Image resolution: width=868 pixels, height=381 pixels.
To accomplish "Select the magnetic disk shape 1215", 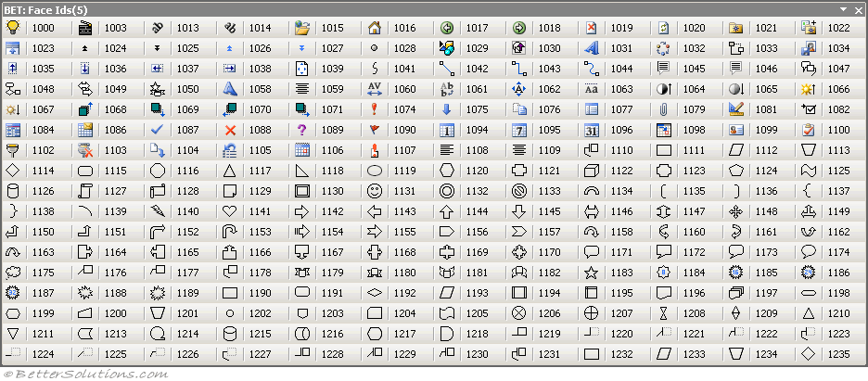I will [230, 334].
